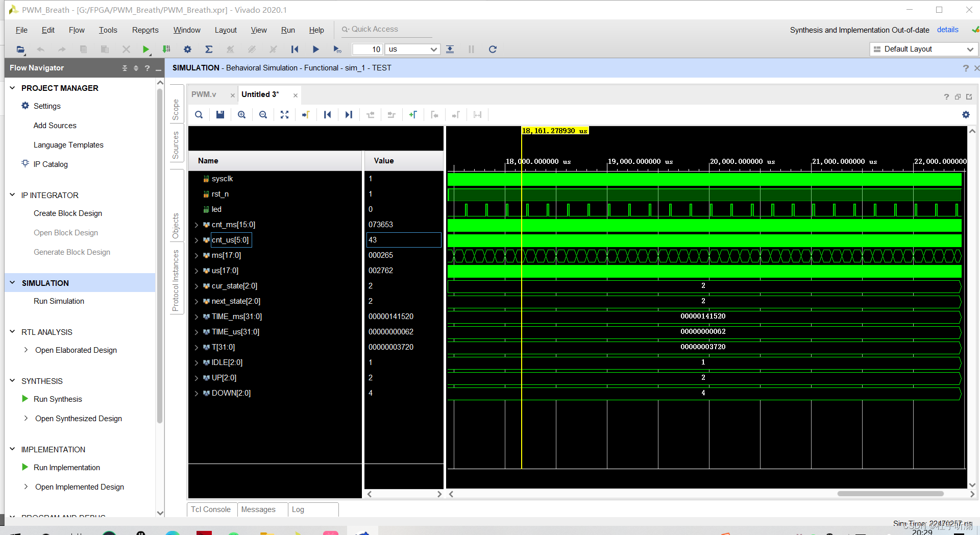The height and width of the screenshot is (535, 980).
Task: Expand all in Flow Navigator header
Action: click(x=136, y=68)
